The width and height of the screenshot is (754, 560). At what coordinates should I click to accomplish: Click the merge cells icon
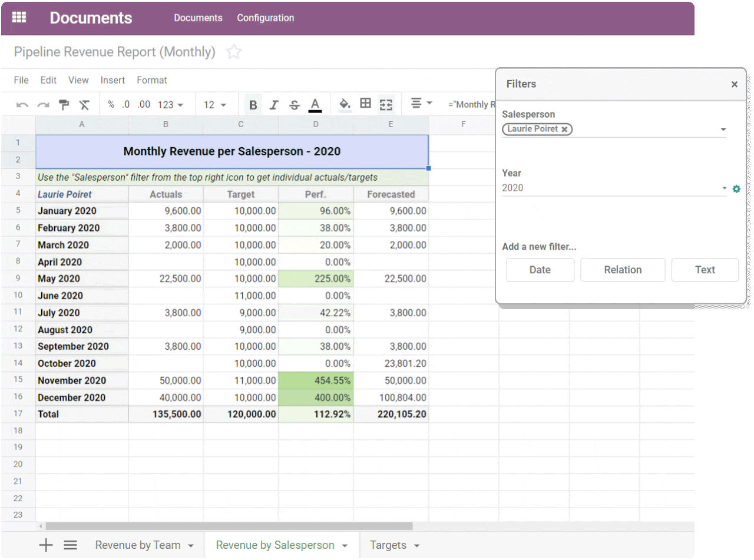click(386, 105)
